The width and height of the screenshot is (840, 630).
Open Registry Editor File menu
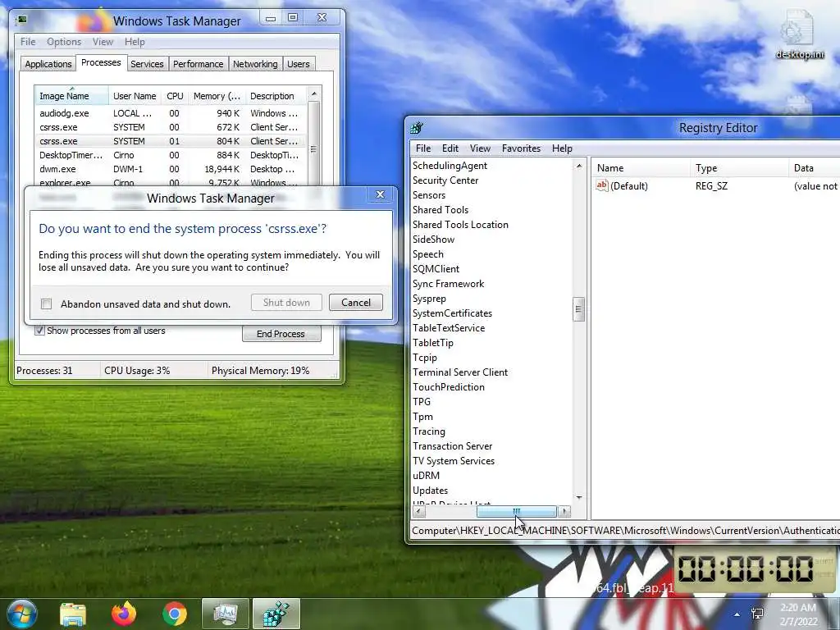pyautogui.click(x=422, y=148)
